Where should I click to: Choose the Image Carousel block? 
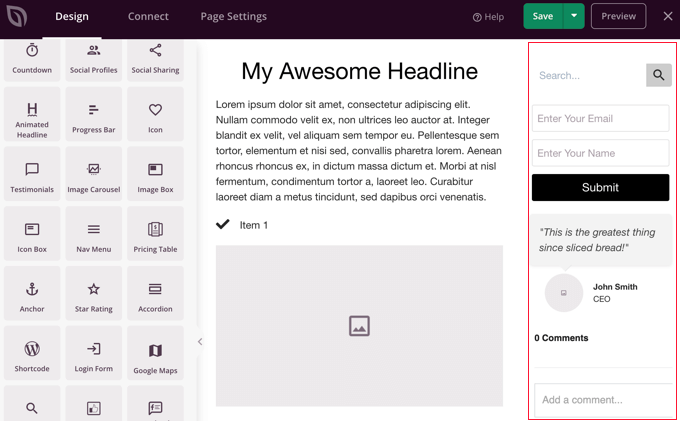point(93,176)
